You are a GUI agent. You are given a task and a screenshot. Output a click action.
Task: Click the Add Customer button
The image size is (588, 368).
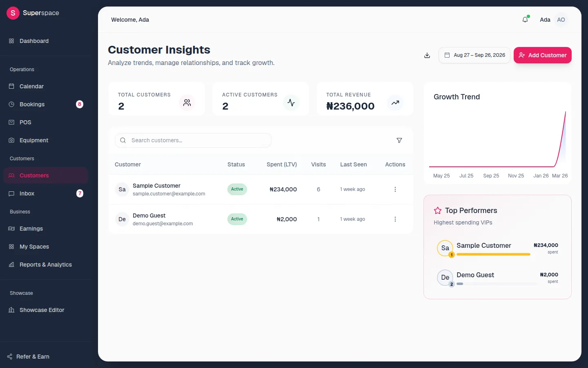point(543,55)
